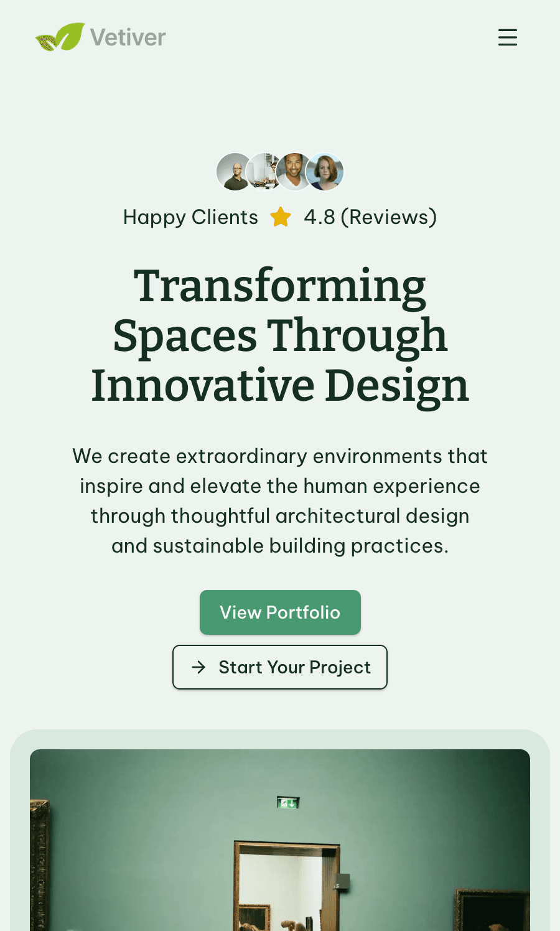Select the first client avatar with glasses
Screen dimensions: 560x931
click(x=233, y=172)
